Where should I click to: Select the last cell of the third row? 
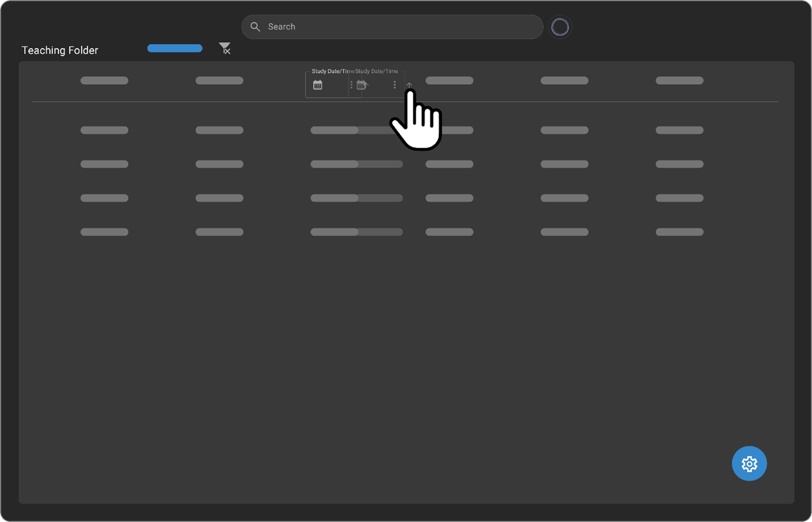point(679,198)
